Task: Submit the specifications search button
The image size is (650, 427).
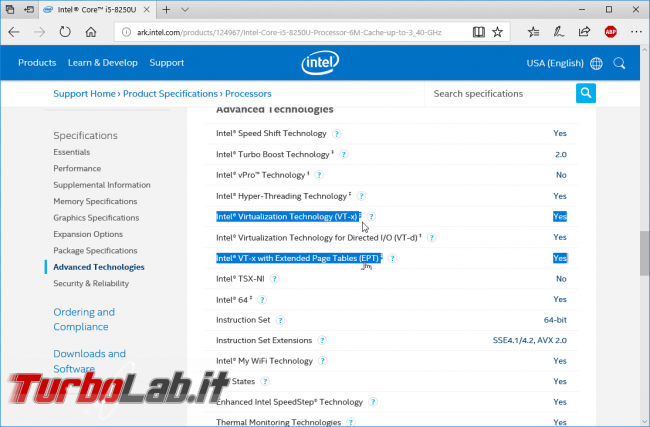Action: 586,93
